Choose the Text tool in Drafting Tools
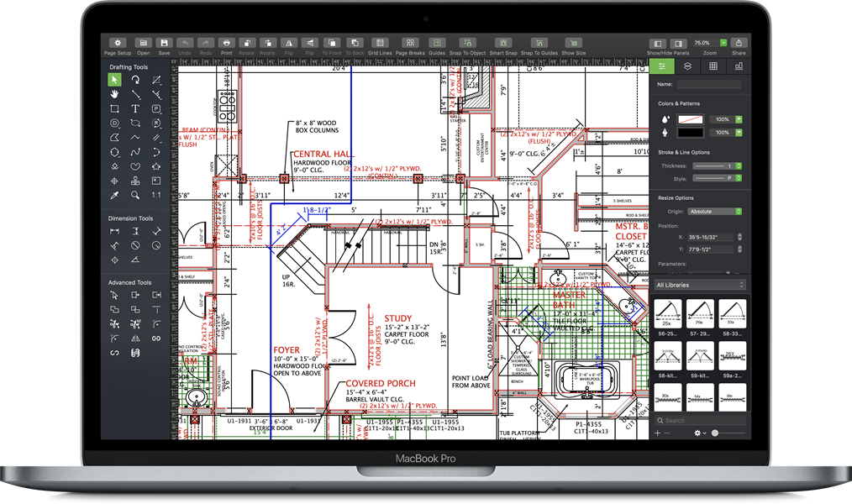 136,109
